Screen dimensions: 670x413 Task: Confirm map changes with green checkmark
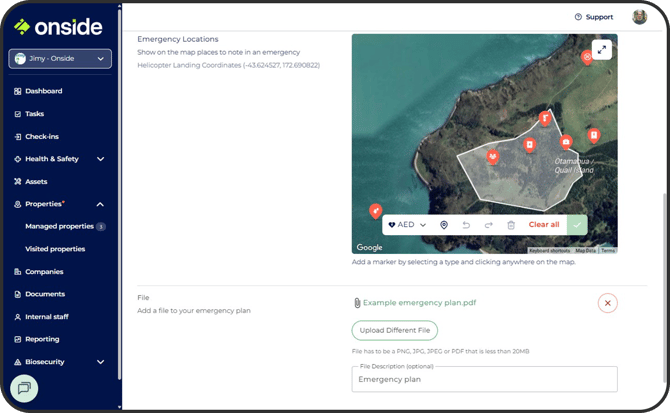point(577,225)
